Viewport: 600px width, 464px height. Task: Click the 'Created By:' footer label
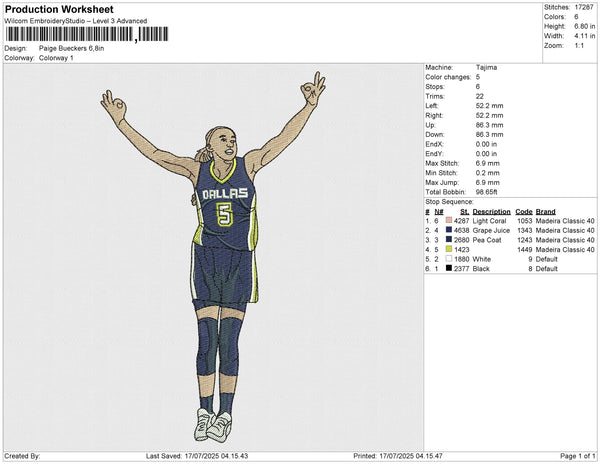click(22, 456)
